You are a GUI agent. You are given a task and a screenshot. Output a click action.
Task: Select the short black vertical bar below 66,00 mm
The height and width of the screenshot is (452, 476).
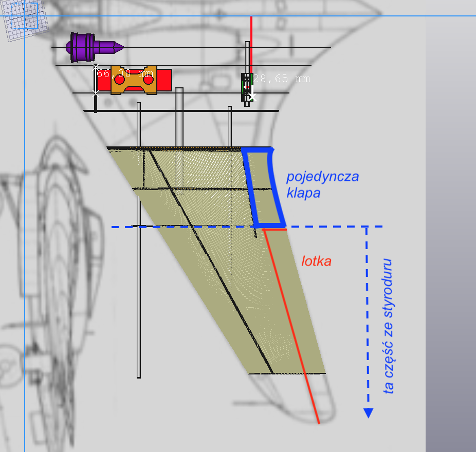(x=96, y=103)
